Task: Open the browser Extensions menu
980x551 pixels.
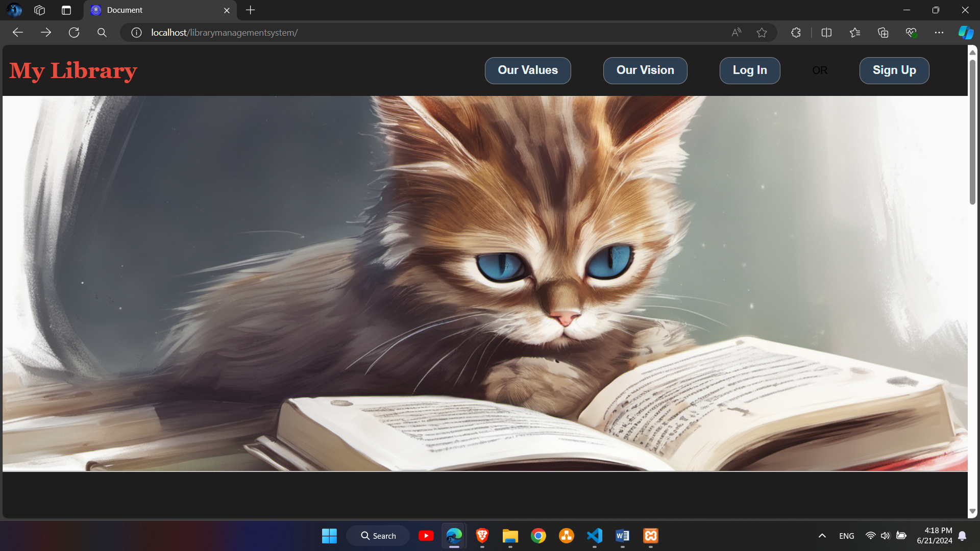Action: (795, 32)
